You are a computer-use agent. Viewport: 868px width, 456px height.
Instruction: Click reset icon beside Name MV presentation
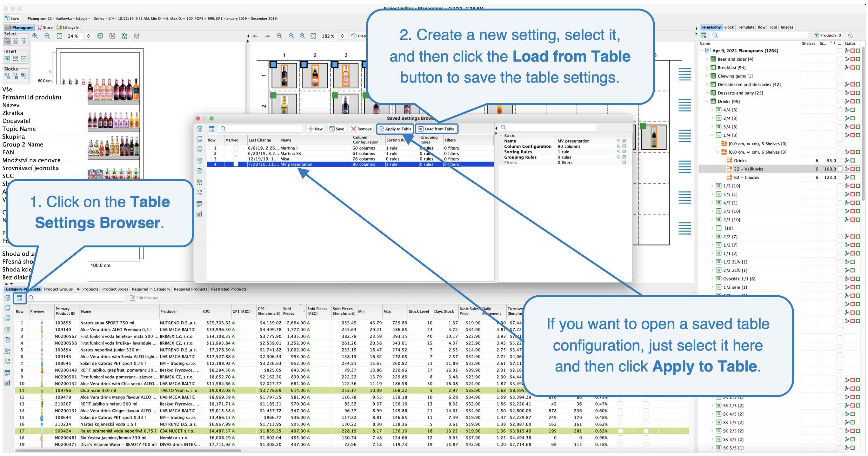coord(618,141)
